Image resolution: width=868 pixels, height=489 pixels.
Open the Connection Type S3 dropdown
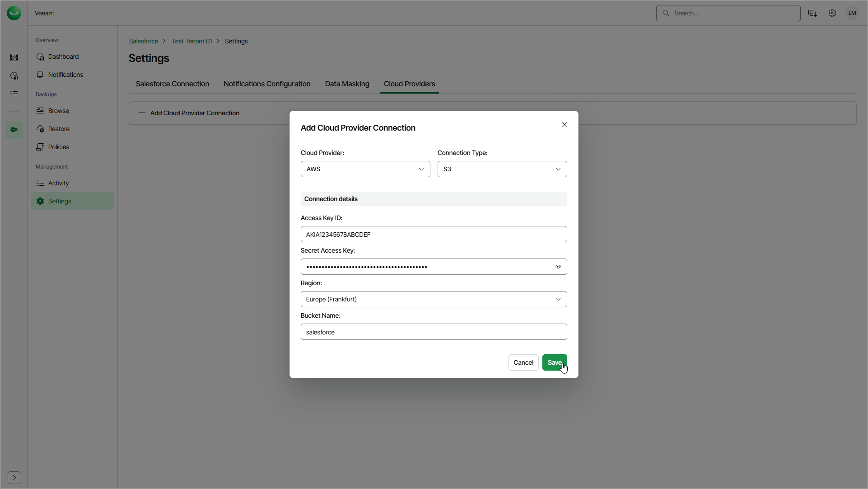tap(502, 169)
